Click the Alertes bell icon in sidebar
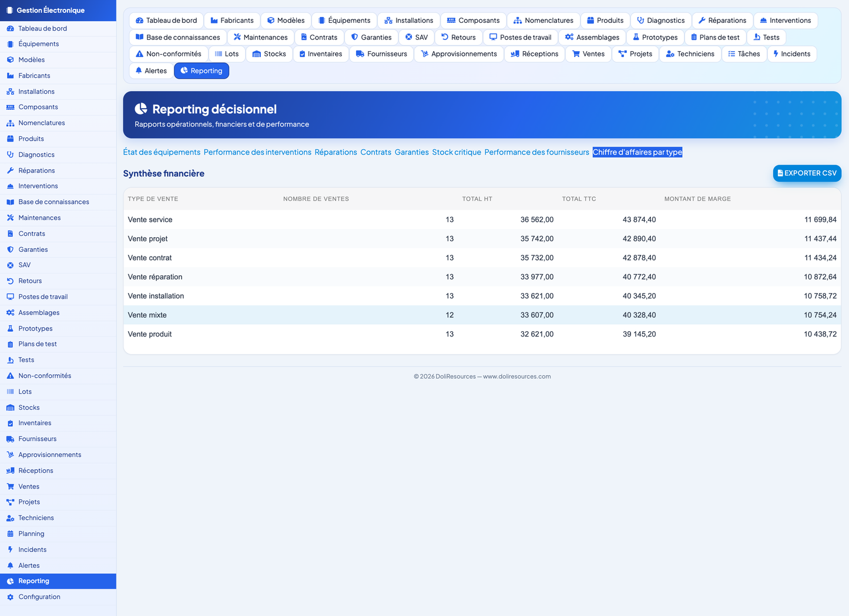849x616 pixels. 10,565
